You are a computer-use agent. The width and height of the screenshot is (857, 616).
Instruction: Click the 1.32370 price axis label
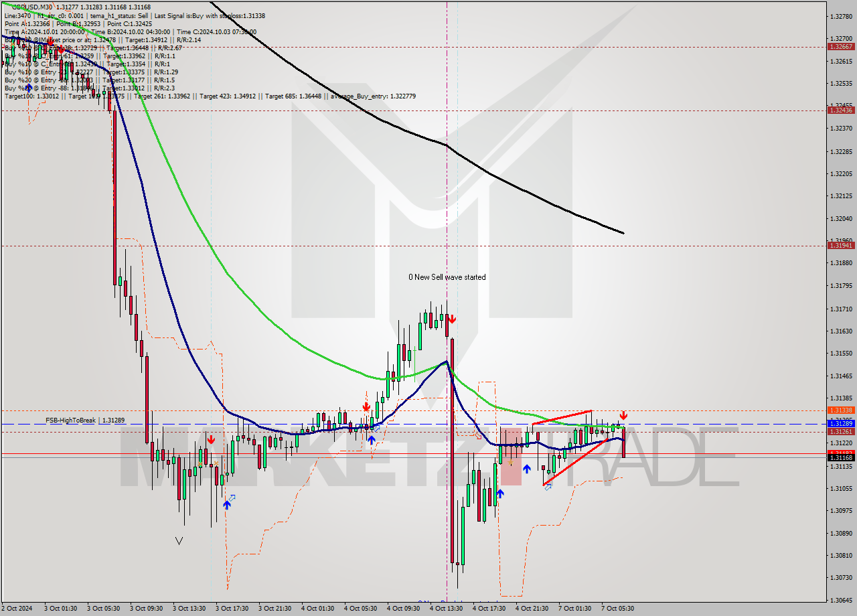tap(841, 129)
